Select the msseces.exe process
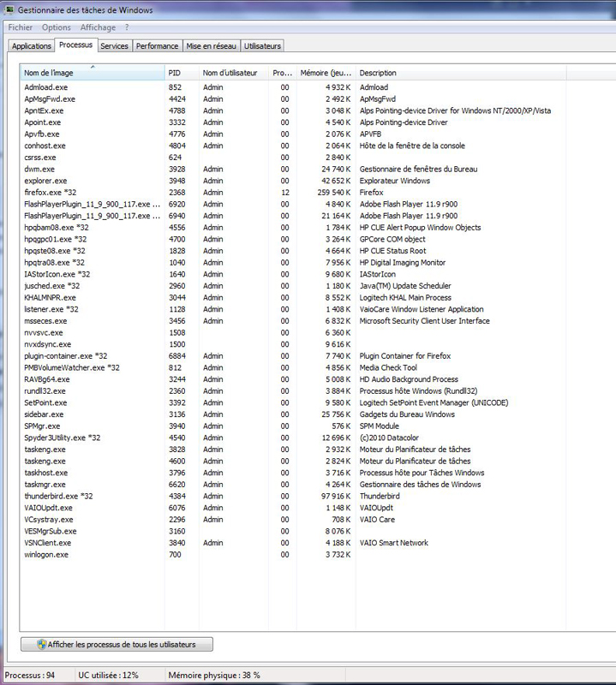This screenshot has width=616, height=685. tap(295, 321)
